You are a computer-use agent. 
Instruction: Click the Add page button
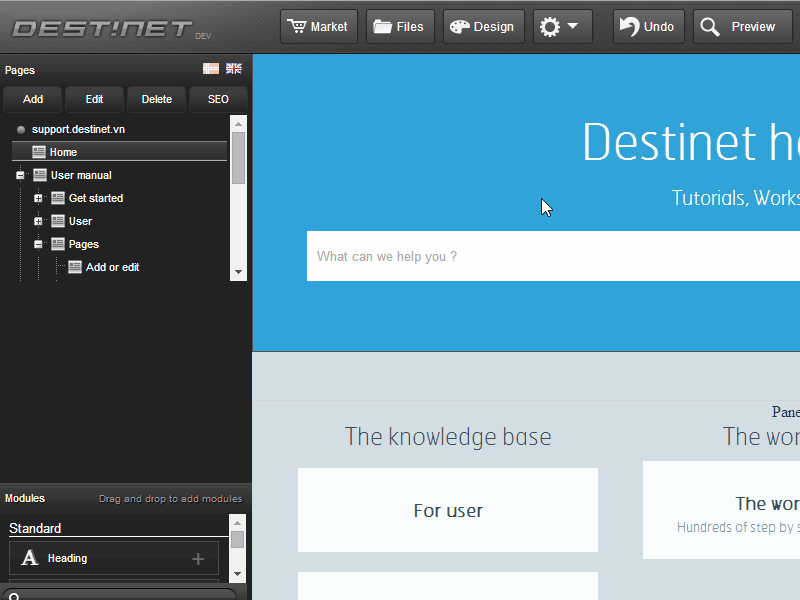click(x=33, y=99)
